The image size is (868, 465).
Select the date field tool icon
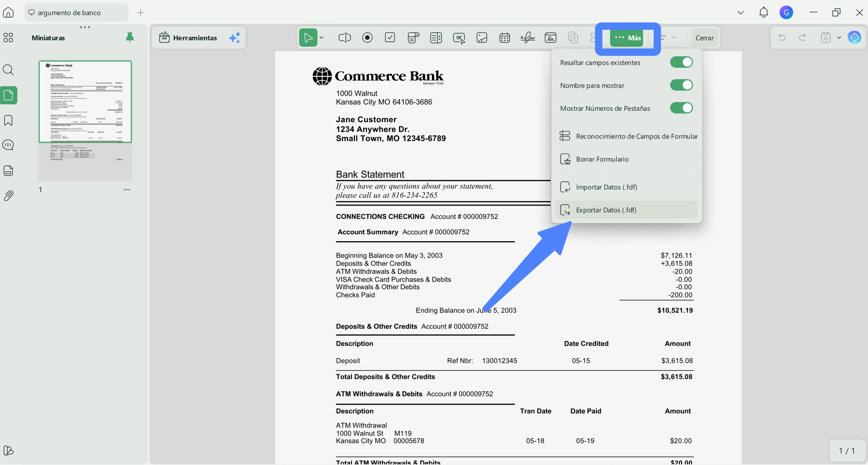(505, 38)
